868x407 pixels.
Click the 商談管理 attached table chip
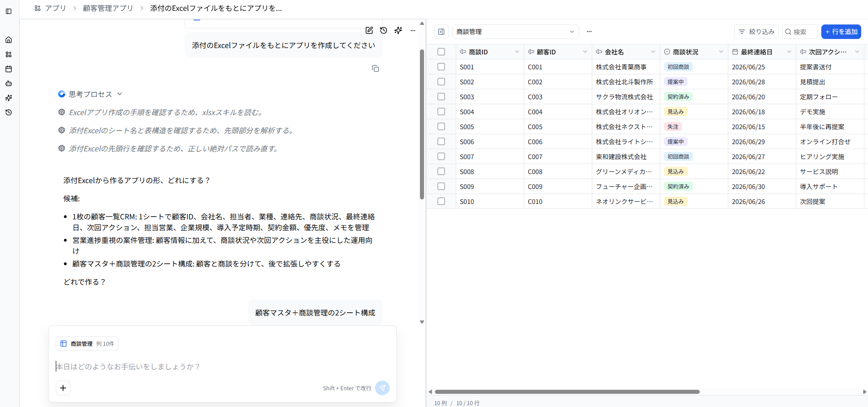coord(87,344)
